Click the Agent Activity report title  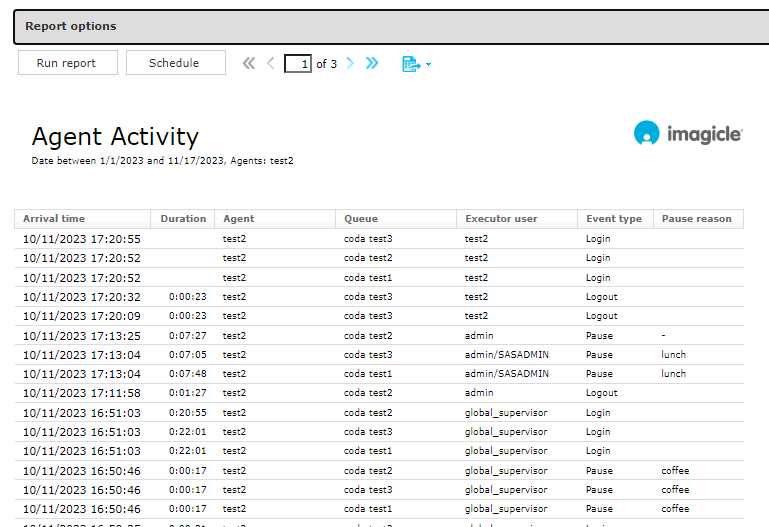115,137
